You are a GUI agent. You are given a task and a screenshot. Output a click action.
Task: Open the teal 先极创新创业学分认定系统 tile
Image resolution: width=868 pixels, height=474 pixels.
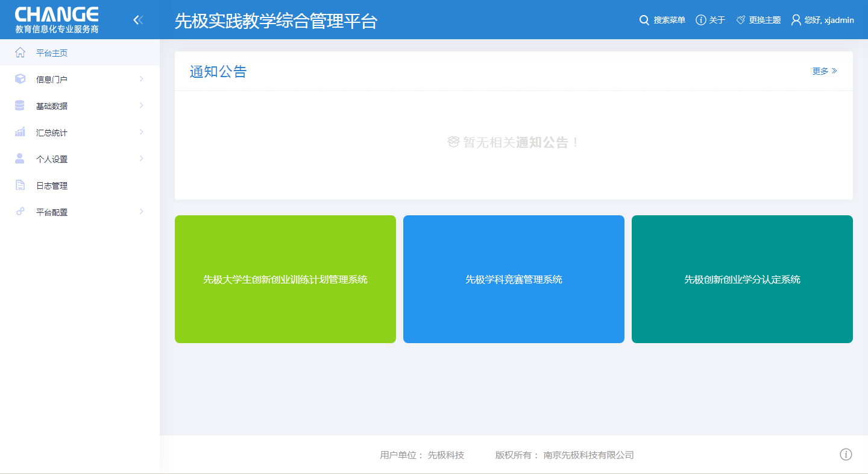pyautogui.click(x=742, y=279)
